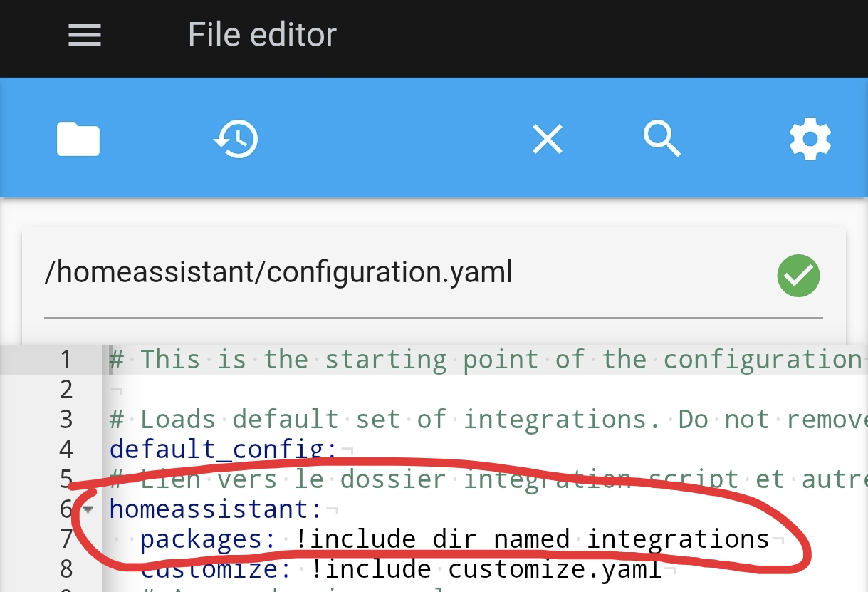Click the /homeassistant/configuration.yaml path field
868x592 pixels.
coord(278,273)
